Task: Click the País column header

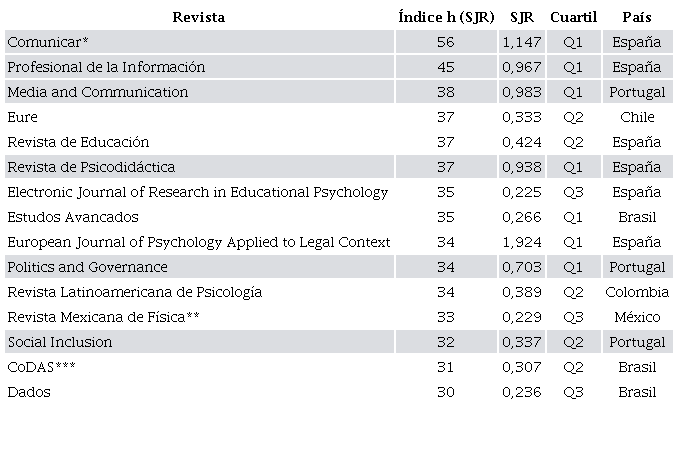Action: (637, 17)
